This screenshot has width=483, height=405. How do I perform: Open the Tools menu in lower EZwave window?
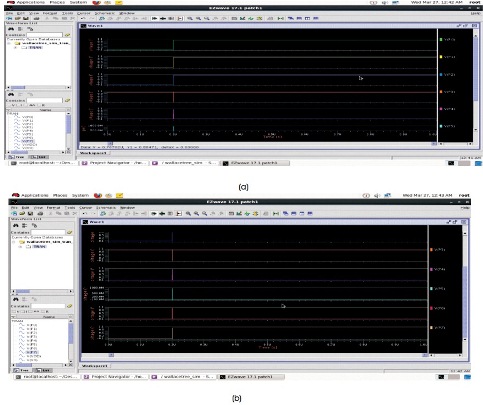pyautogui.click(x=70, y=208)
